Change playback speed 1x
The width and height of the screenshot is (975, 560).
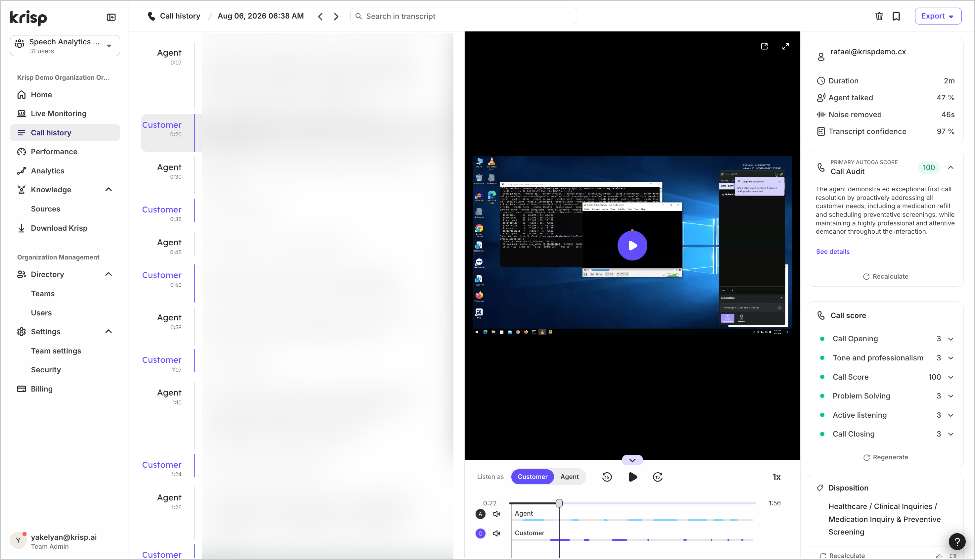776,477
